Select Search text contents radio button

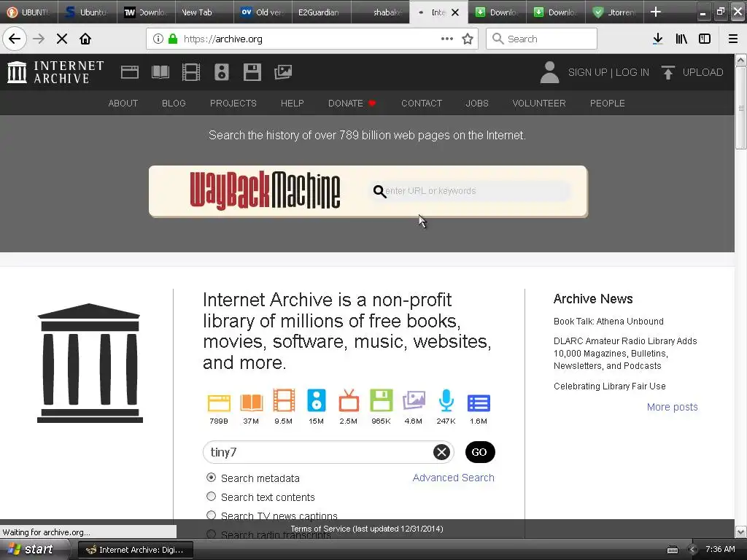click(x=211, y=496)
